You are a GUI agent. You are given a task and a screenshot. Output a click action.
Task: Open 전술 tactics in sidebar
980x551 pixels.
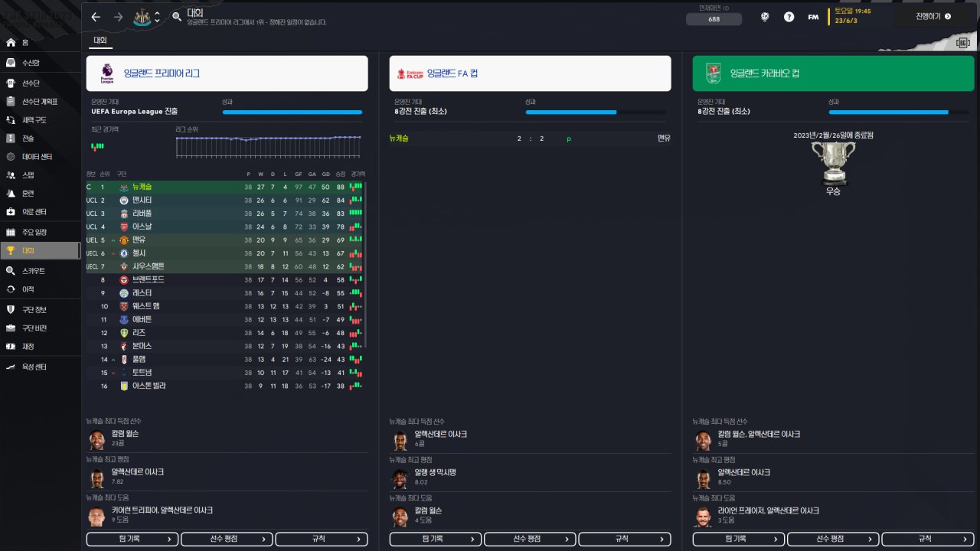click(40, 139)
